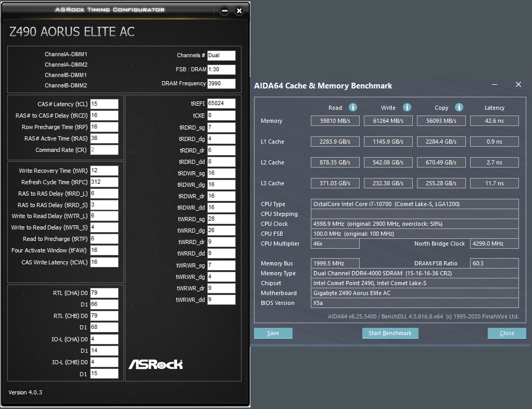Click the IO-L (CHB) D0 field
532x409 pixels.
[x=104, y=362]
